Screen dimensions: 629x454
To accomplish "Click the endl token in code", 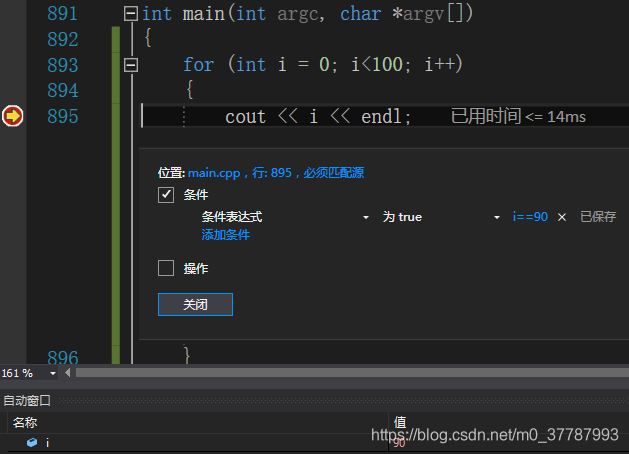I will click(x=381, y=117).
